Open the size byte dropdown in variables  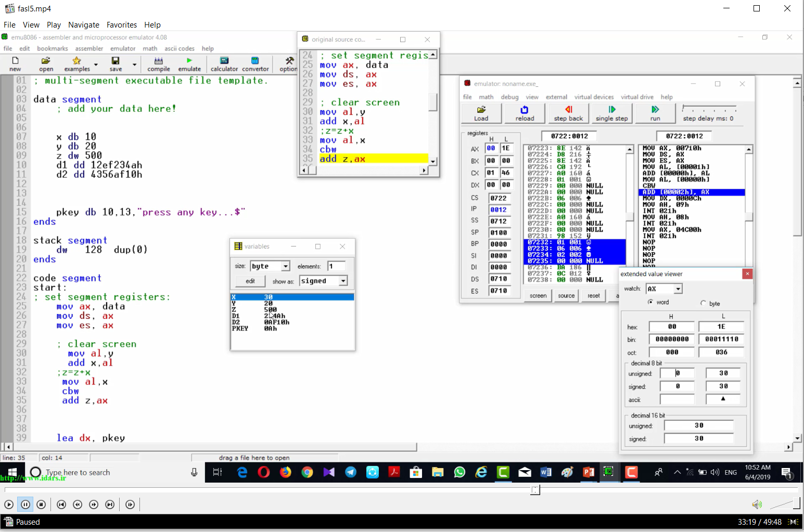tap(285, 266)
